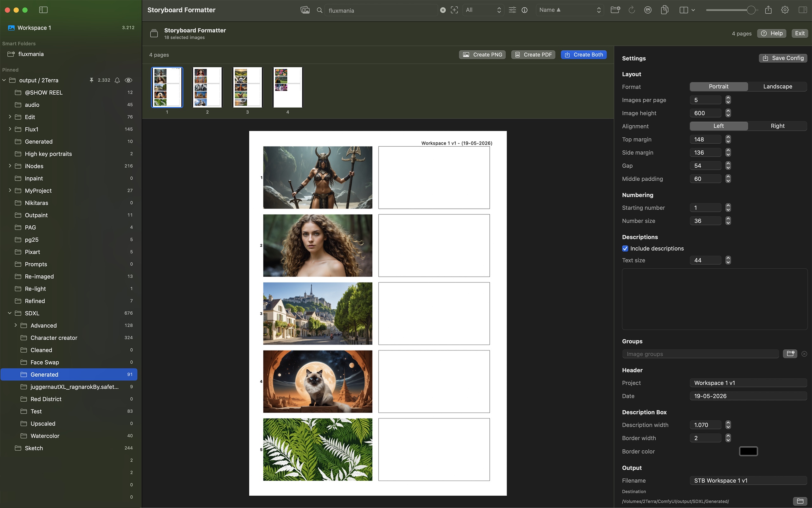Screen dimensions: 812x508
Task: Click the descriptions text area
Action: 714,299
